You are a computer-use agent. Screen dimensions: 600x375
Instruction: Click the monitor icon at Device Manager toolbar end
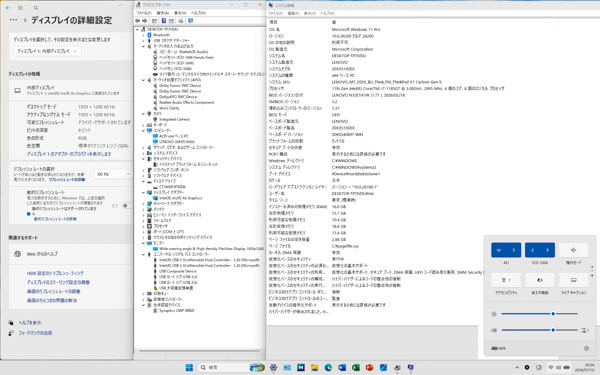coord(190,21)
